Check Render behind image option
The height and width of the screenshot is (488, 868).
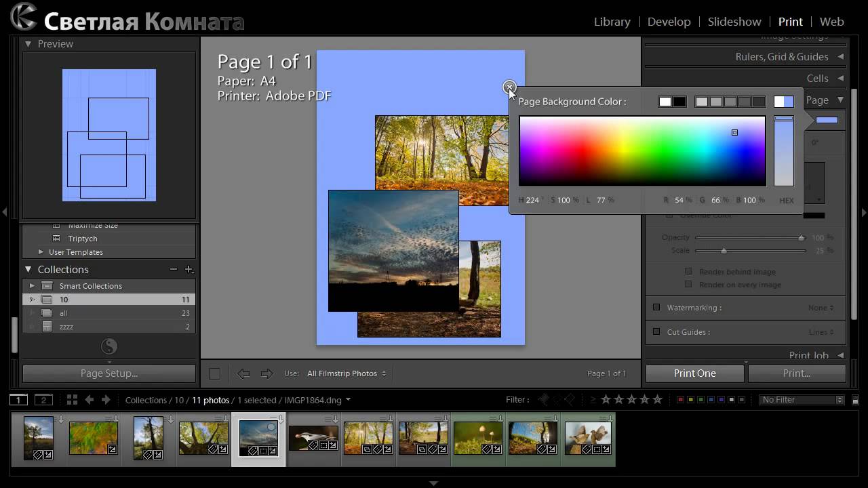pos(688,271)
